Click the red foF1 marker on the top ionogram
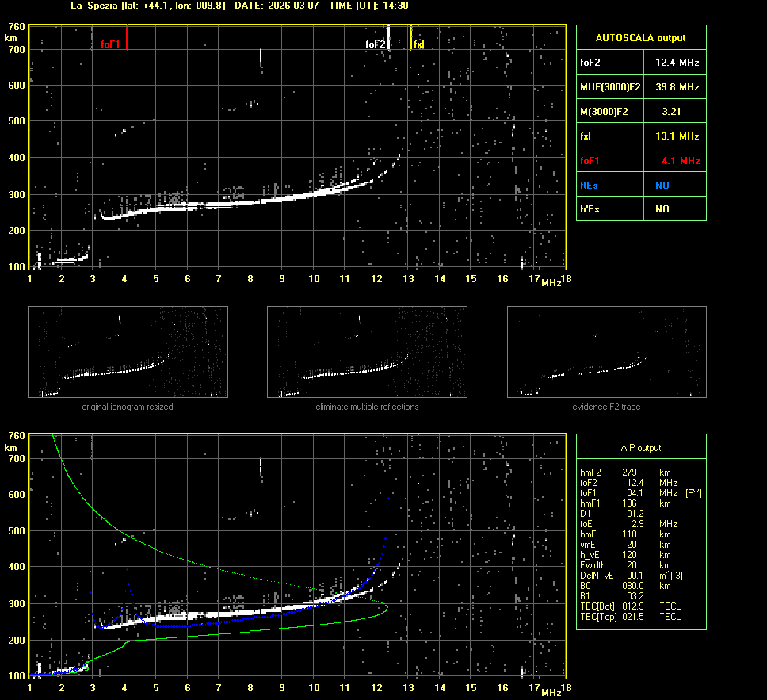The height and width of the screenshot is (700, 767). click(127, 37)
